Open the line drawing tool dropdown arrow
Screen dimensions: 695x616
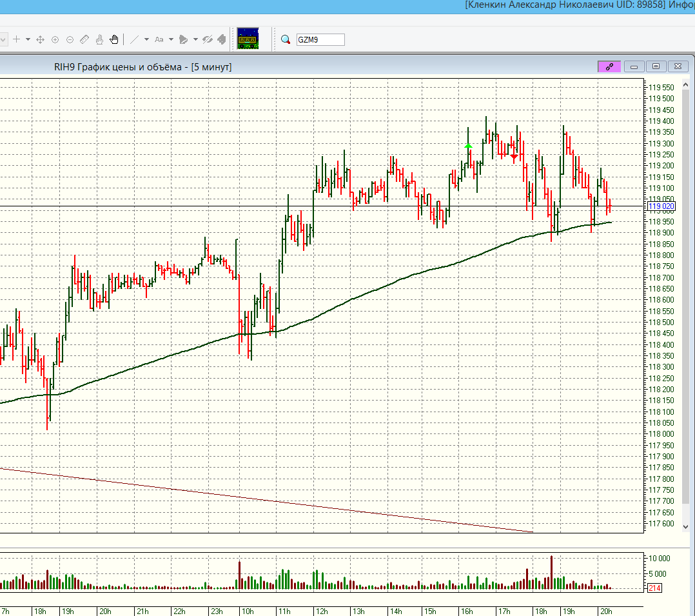click(x=146, y=40)
